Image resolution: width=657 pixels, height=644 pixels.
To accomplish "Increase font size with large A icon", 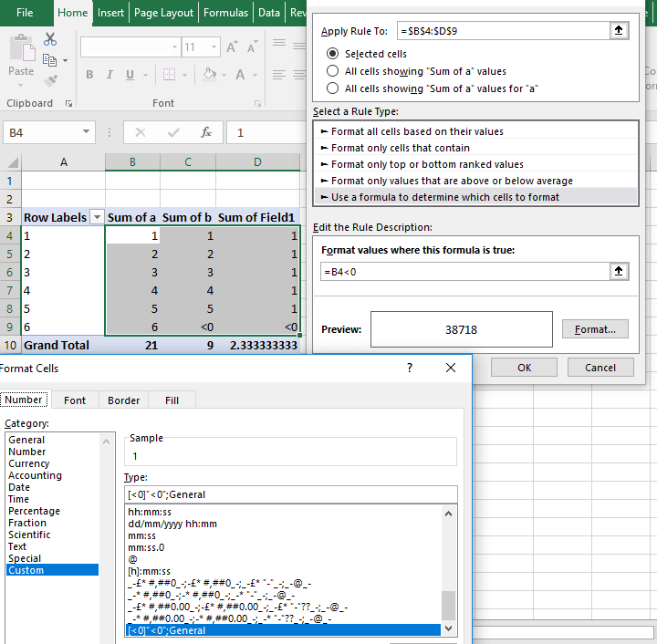I will tap(232, 47).
